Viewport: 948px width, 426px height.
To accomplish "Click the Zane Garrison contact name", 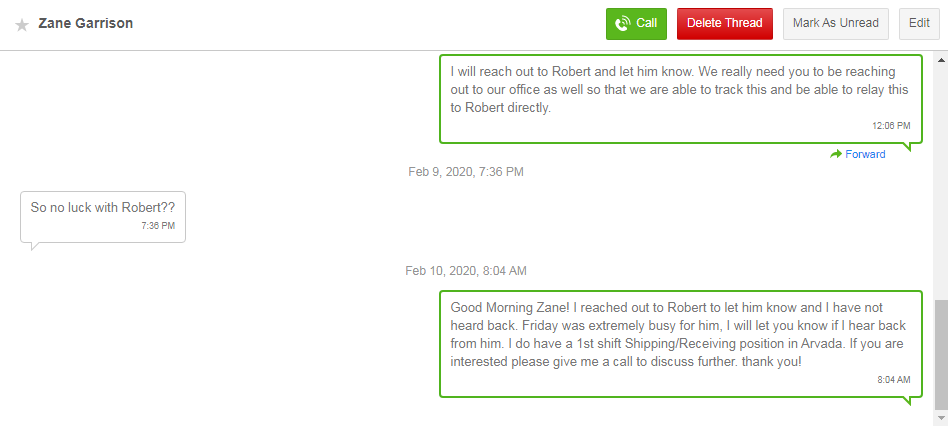I will coord(85,23).
